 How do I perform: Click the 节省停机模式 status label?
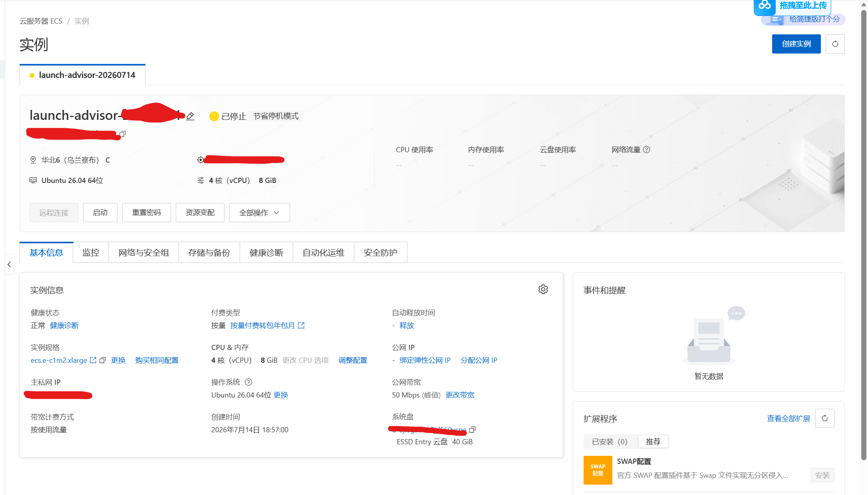[276, 116]
